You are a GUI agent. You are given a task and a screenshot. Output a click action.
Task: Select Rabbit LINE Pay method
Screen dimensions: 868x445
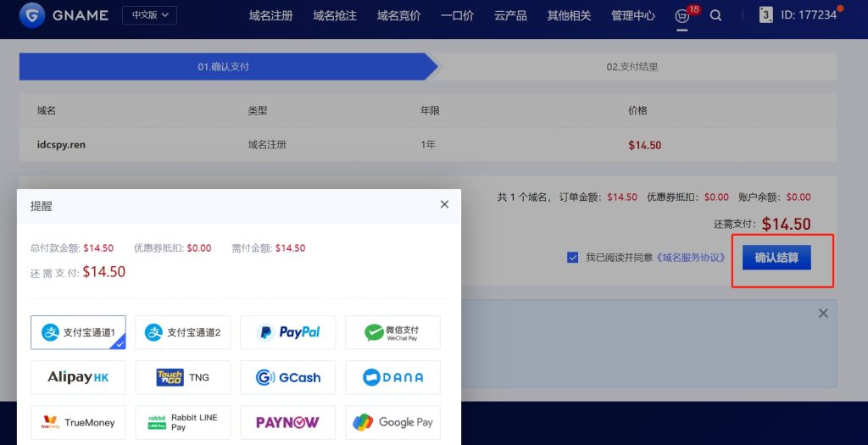183,422
